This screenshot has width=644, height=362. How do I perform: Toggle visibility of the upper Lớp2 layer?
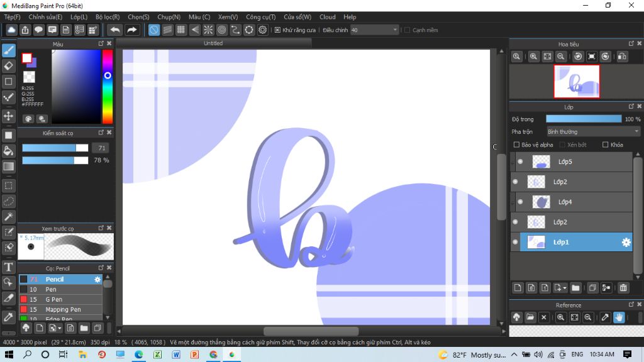coord(515,182)
